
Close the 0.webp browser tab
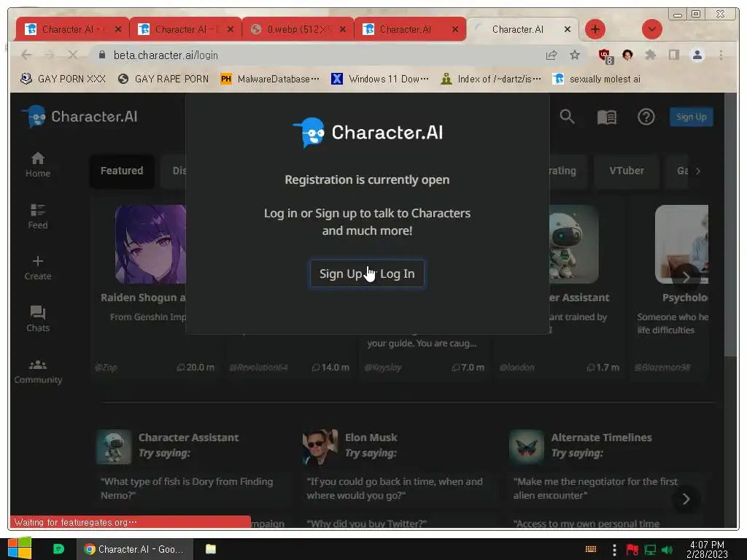pos(343,29)
